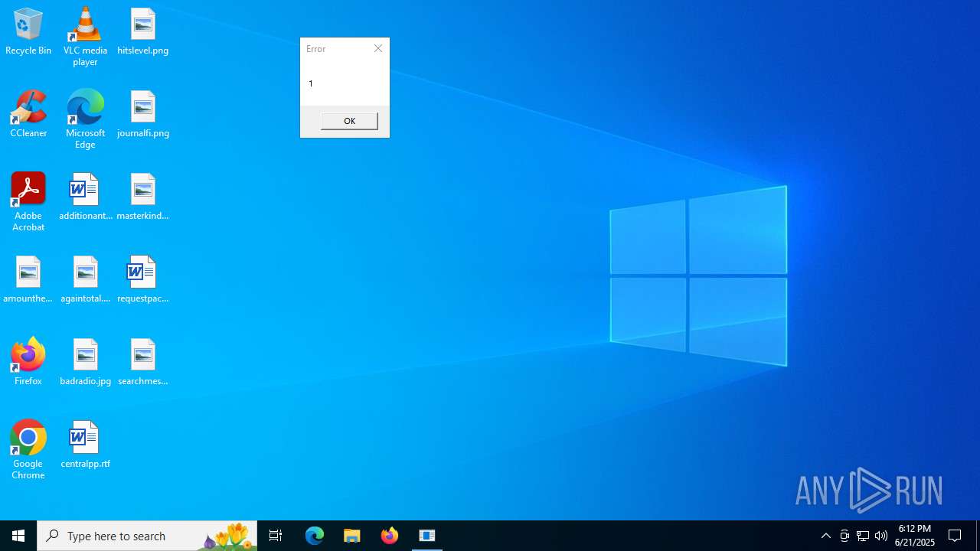This screenshot has width=980, height=551.
Task: Select the masterkind image file
Action: tap(143, 197)
